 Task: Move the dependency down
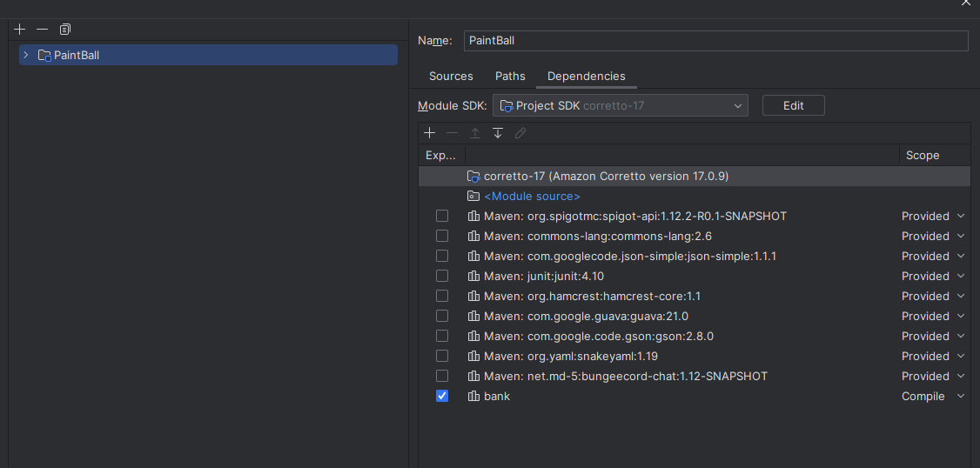click(498, 133)
